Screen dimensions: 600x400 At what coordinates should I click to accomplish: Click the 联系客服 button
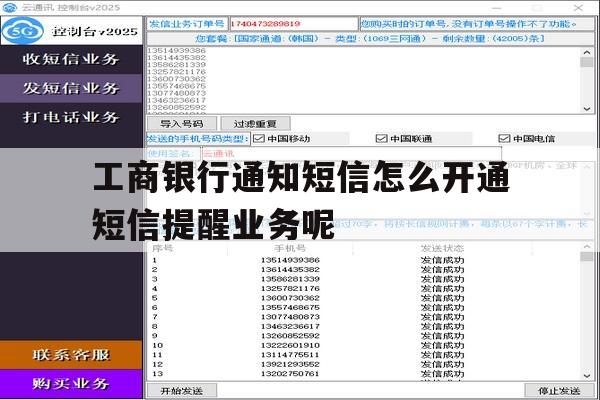pyautogui.click(x=71, y=355)
